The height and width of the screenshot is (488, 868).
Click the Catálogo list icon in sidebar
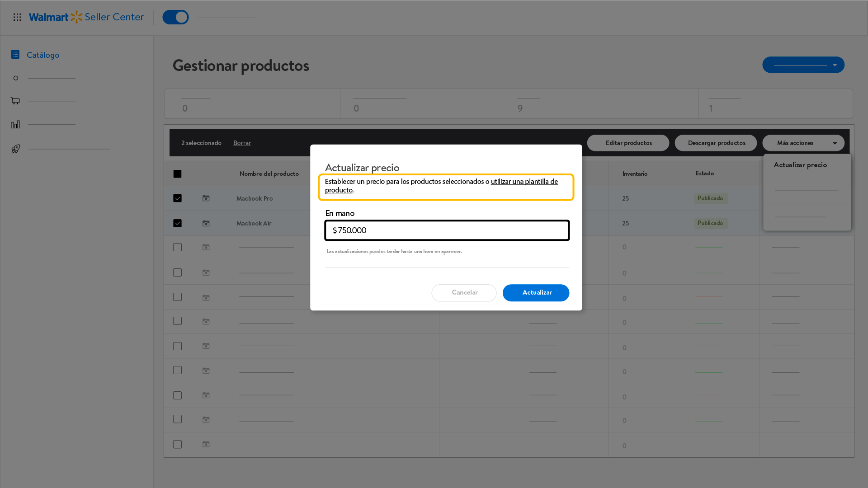tap(15, 55)
